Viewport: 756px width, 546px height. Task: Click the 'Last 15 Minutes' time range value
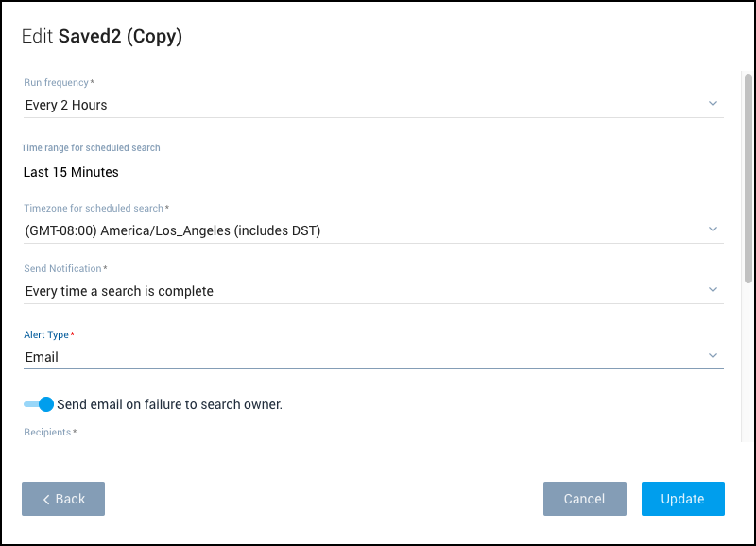[71, 172]
